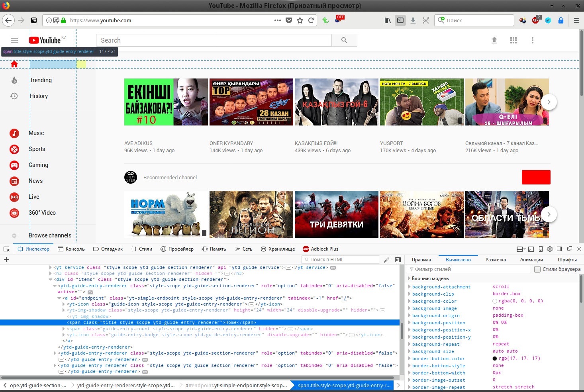
Task: Collapse the a id="endpoint" node
Action: (x=59, y=298)
